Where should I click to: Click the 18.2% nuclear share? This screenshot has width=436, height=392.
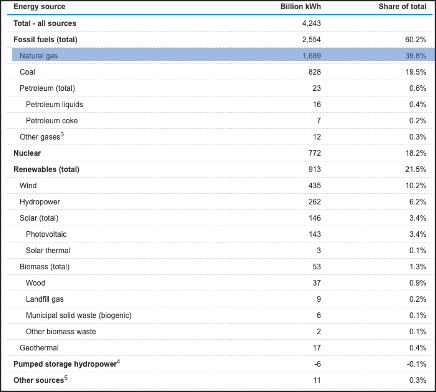(416, 153)
